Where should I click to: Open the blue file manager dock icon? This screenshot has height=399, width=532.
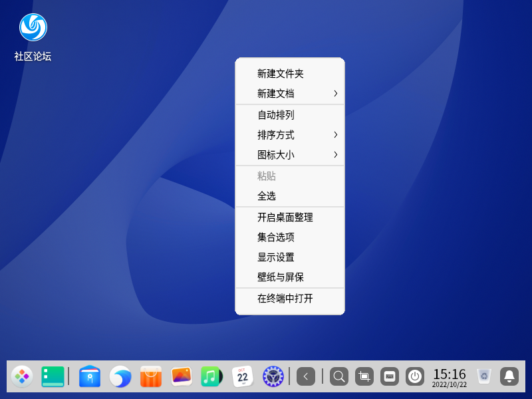coord(90,376)
